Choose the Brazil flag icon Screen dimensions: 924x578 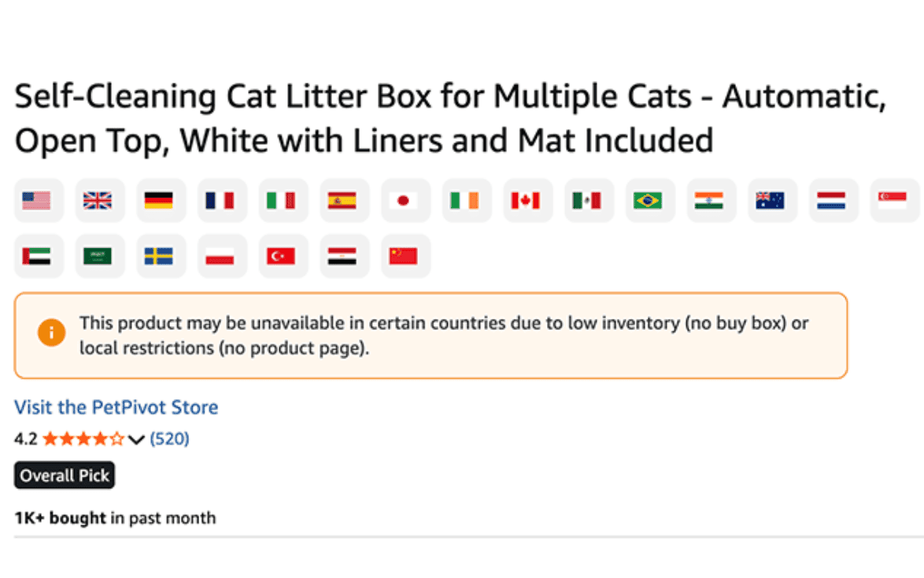649,201
